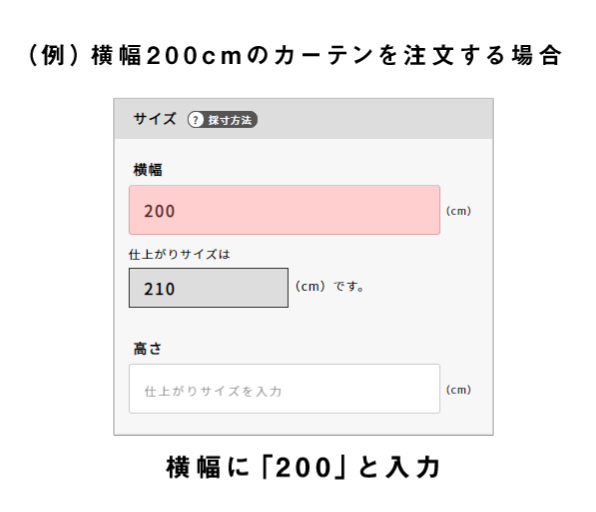The height and width of the screenshot is (512, 596).
Task: Select the 210 number in finished size box
Action: coord(159,289)
